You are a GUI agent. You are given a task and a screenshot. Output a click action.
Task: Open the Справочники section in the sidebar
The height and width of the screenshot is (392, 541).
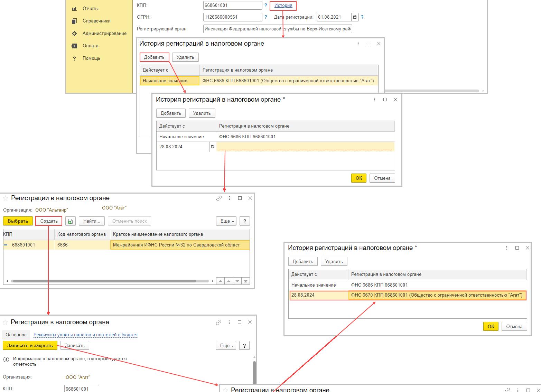pos(96,21)
